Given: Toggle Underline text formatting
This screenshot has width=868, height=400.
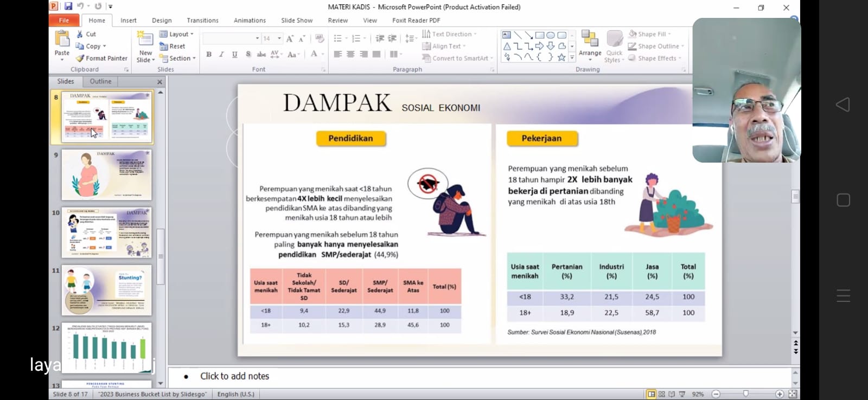Looking at the screenshot, I should [x=234, y=54].
